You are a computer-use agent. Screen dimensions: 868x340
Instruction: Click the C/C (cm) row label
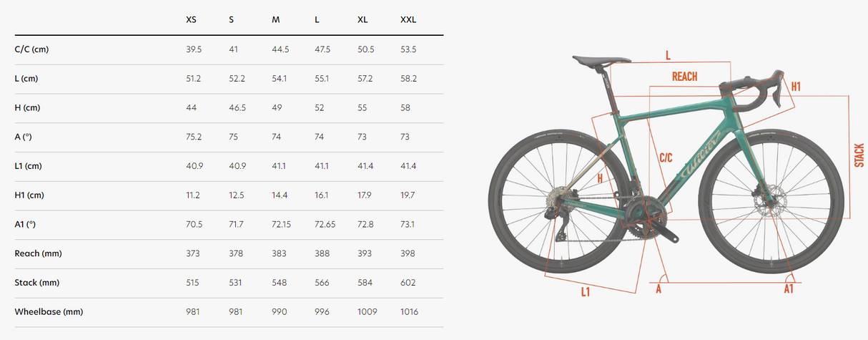31,49
